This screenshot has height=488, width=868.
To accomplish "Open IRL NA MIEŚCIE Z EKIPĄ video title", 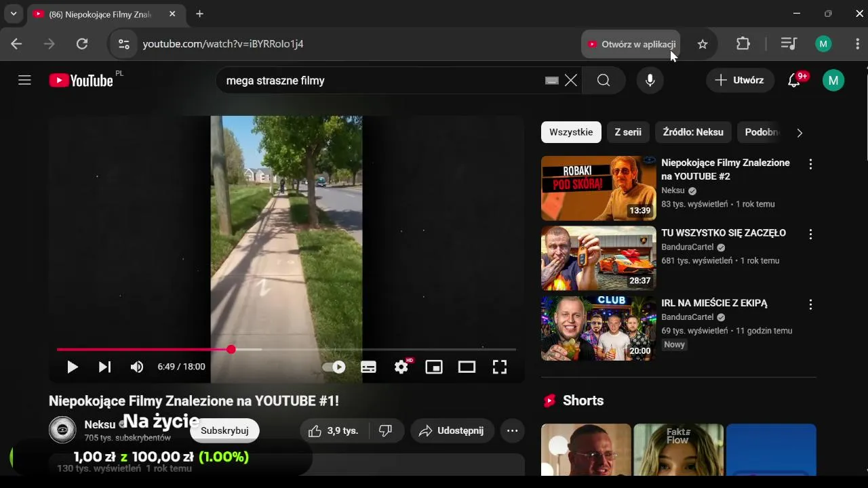I will pos(714,303).
